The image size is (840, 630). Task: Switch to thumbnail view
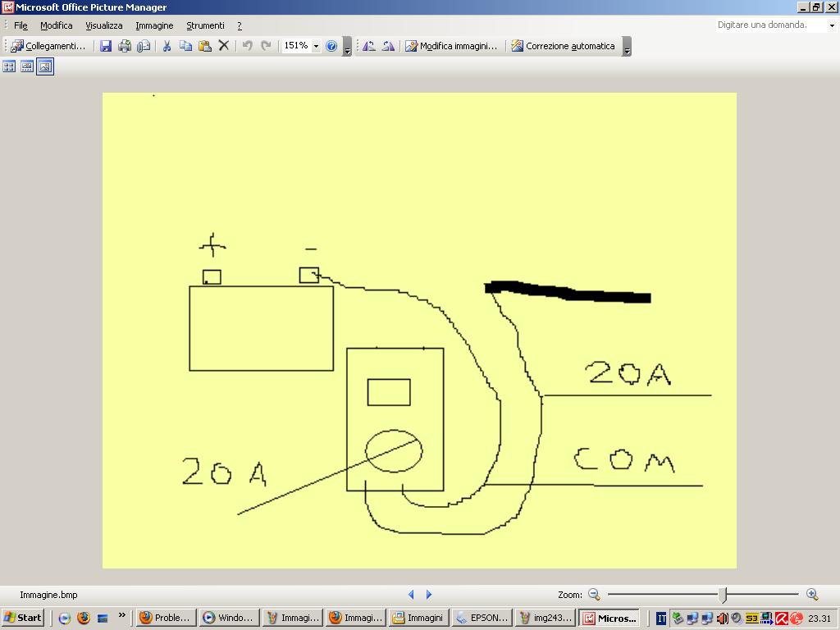(9, 66)
